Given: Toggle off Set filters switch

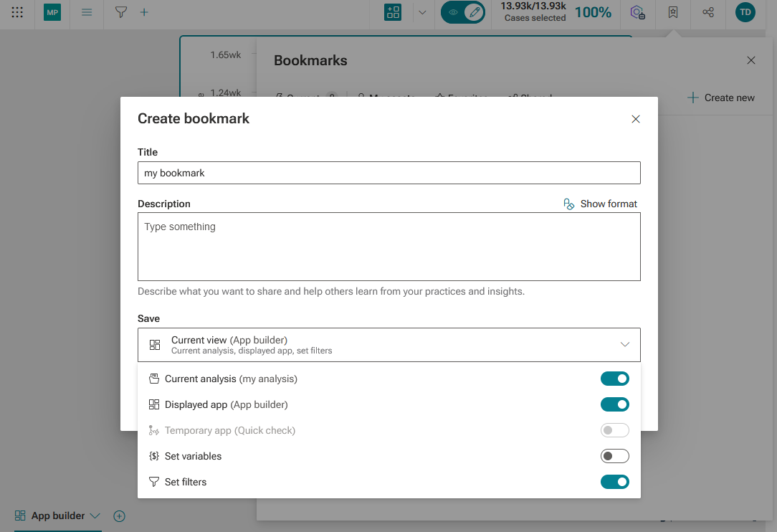Looking at the screenshot, I should tap(615, 482).
